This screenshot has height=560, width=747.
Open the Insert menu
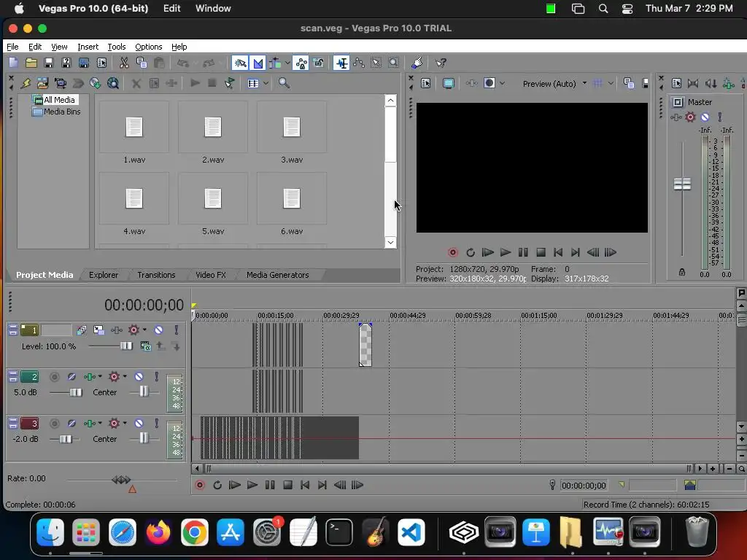coord(88,47)
